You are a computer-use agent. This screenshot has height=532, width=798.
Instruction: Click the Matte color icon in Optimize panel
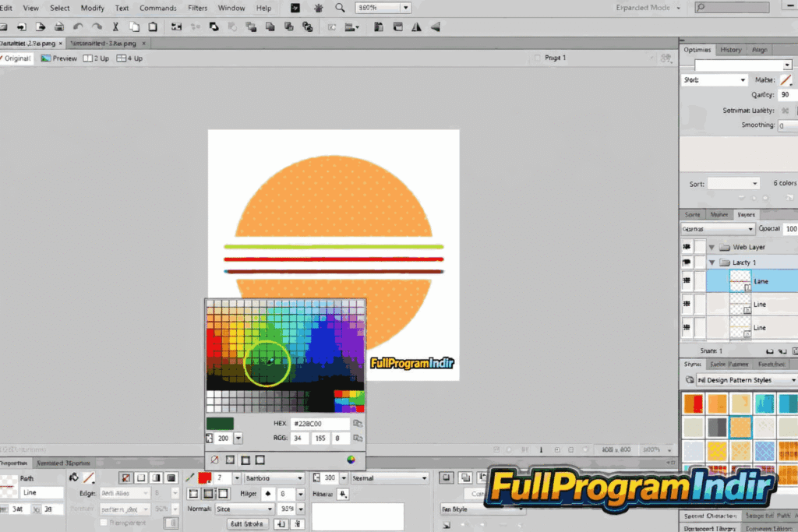click(787, 79)
